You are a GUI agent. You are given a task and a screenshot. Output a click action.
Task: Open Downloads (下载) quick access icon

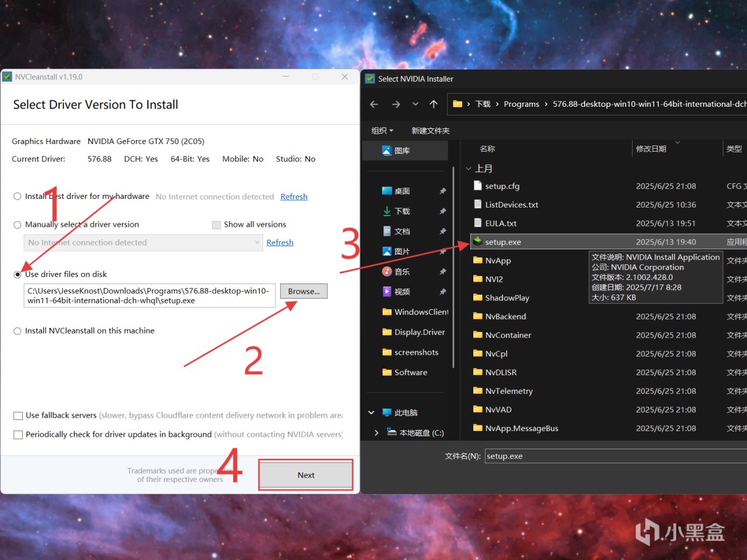pos(387,211)
